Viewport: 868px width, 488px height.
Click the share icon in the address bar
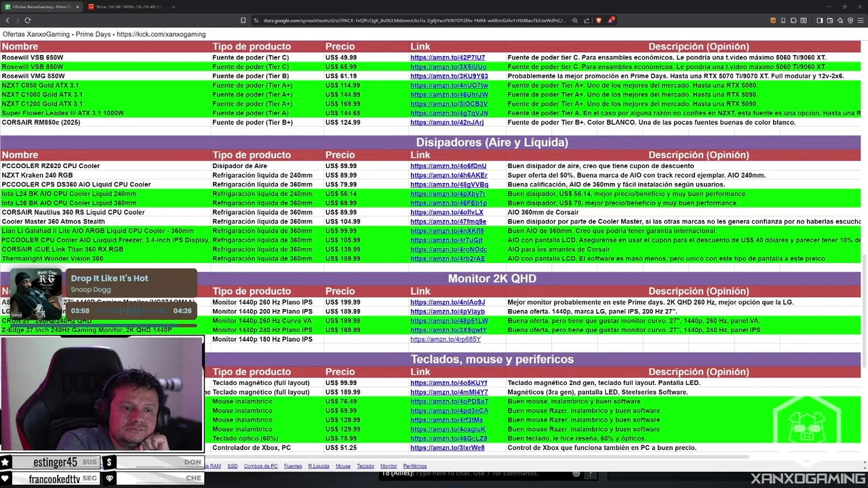(587, 20)
